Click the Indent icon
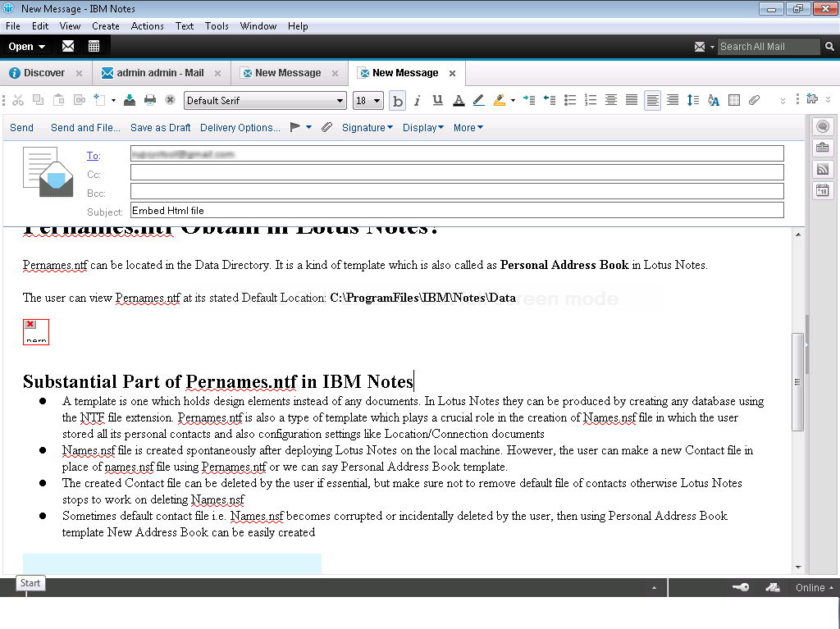The width and height of the screenshot is (840, 629). point(529,100)
